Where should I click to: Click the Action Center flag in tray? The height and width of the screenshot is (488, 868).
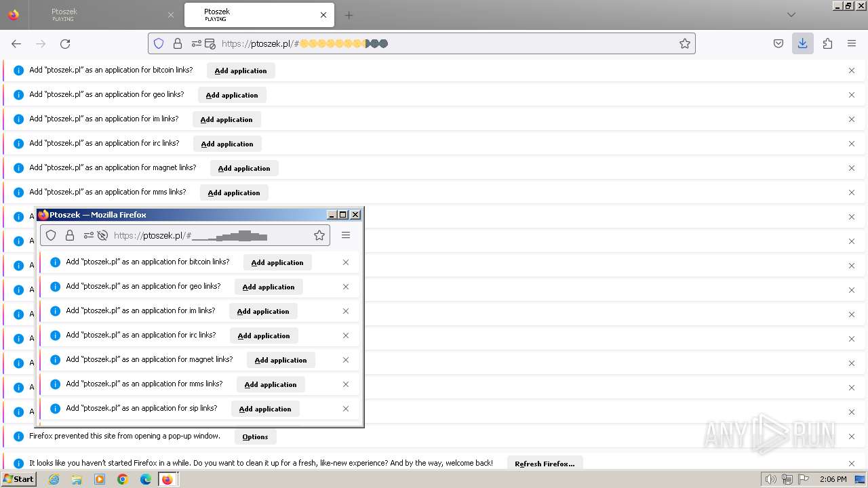(x=804, y=479)
